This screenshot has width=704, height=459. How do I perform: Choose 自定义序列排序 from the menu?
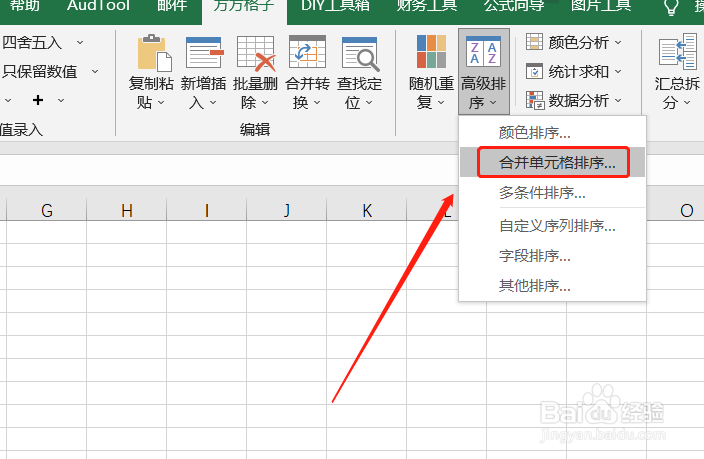[552, 225]
